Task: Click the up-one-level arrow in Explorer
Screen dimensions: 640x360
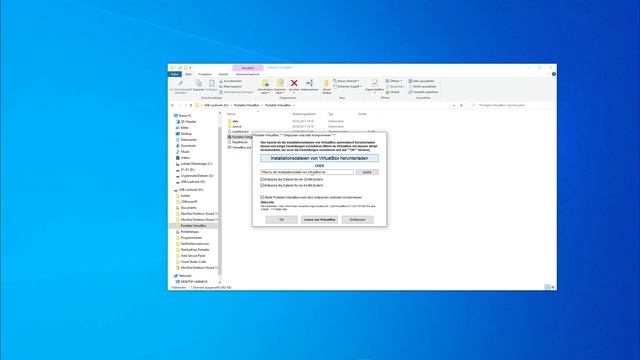Action: [x=191, y=105]
